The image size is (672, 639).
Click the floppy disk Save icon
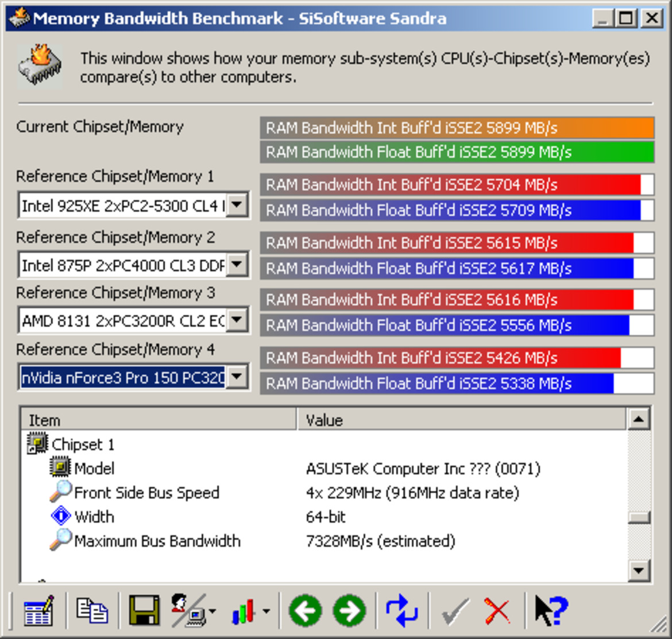(x=144, y=611)
